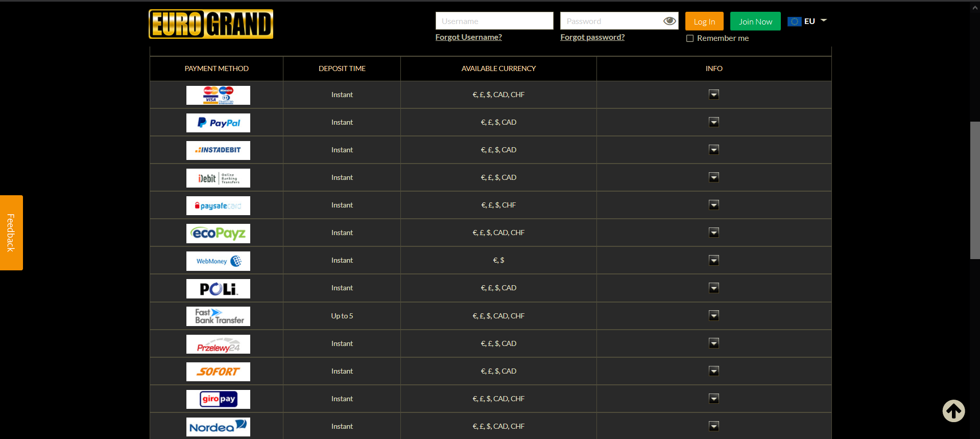Click the scroll-to-top arrow icon
The image size is (980, 439).
953,411
